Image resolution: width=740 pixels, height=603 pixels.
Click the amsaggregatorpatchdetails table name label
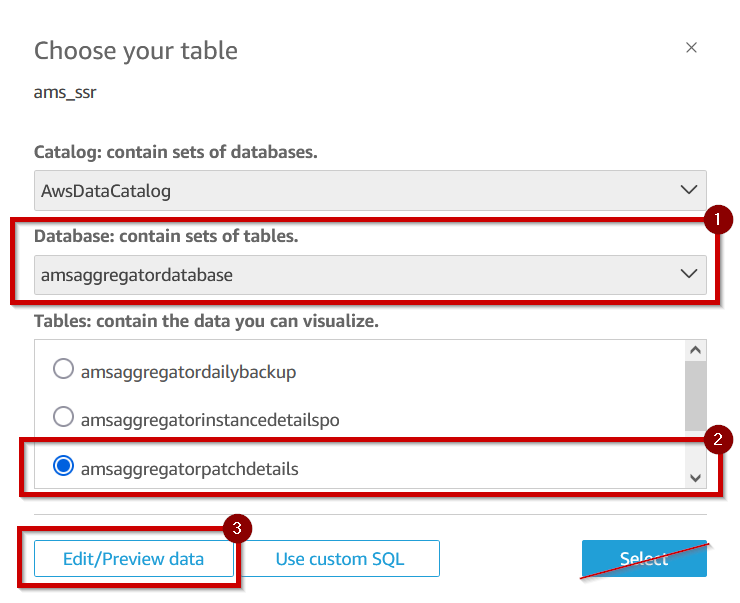(x=190, y=469)
